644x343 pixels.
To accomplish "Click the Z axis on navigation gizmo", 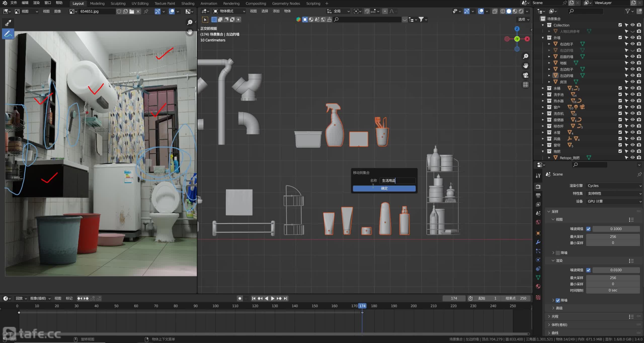I will (x=517, y=29).
